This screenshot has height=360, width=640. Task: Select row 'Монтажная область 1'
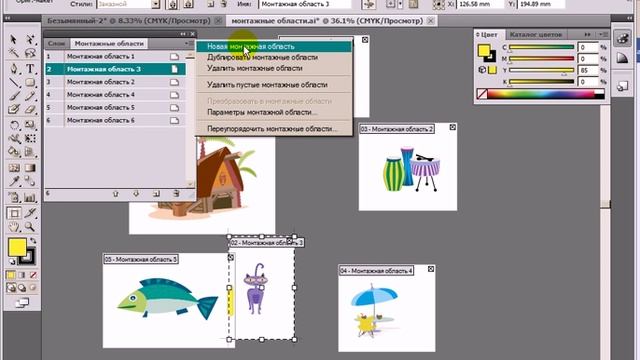115,56
